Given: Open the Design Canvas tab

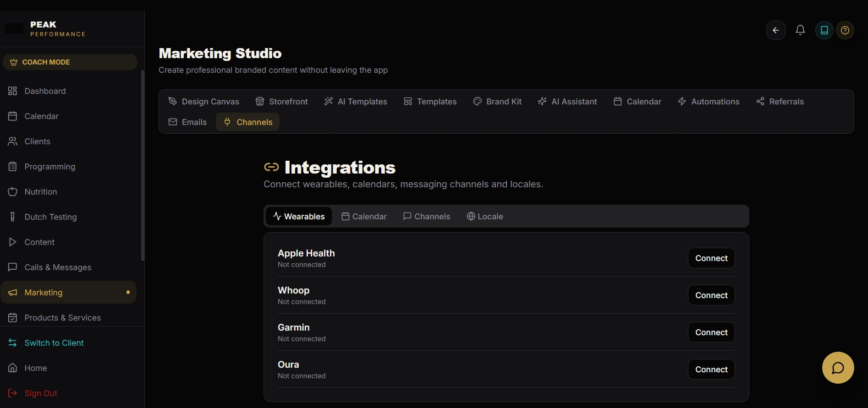Looking at the screenshot, I should [x=204, y=102].
